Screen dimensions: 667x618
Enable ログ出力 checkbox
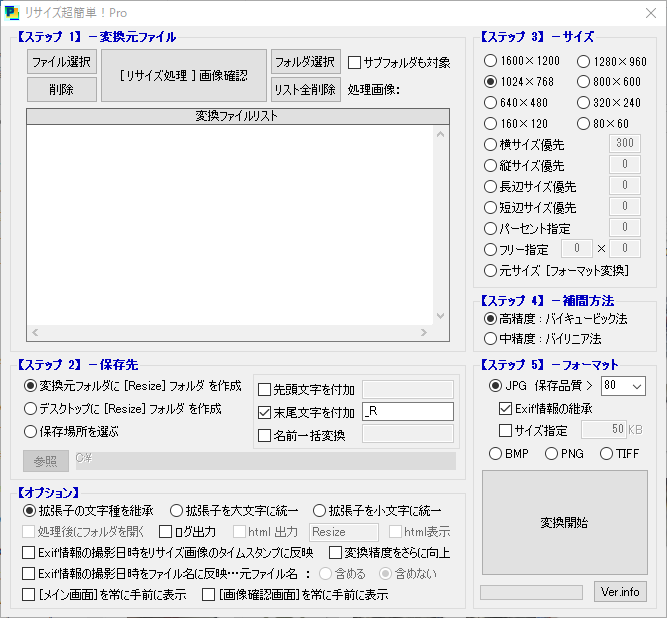click(x=166, y=532)
